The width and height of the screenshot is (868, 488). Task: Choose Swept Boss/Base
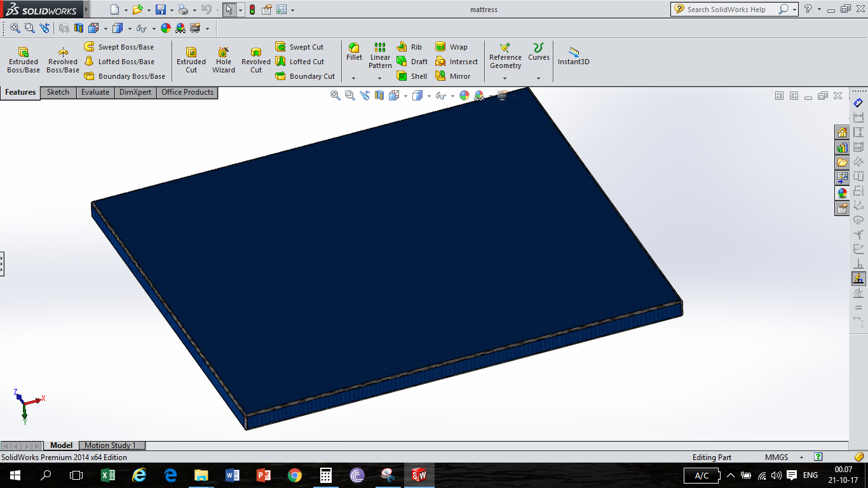click(119, 47)
